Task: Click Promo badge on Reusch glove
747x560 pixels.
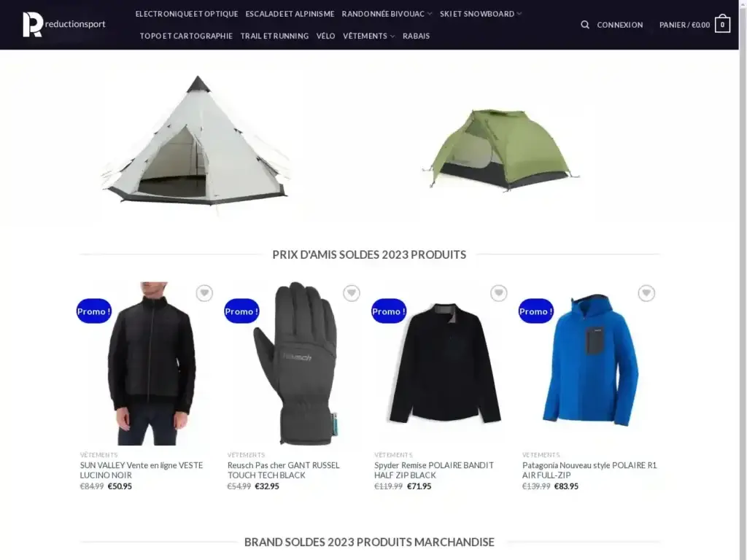Action: (241, 311)
